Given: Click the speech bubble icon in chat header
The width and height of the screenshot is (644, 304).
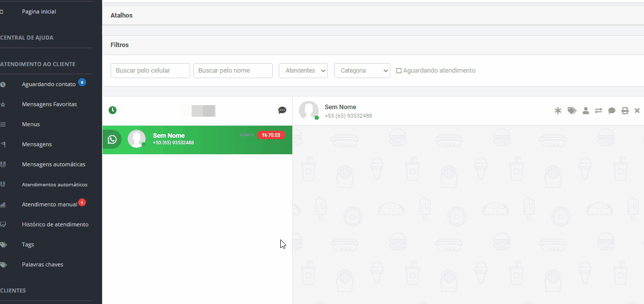Looking at the screenshot, I should pyautogui.click(x=611, y=111).
